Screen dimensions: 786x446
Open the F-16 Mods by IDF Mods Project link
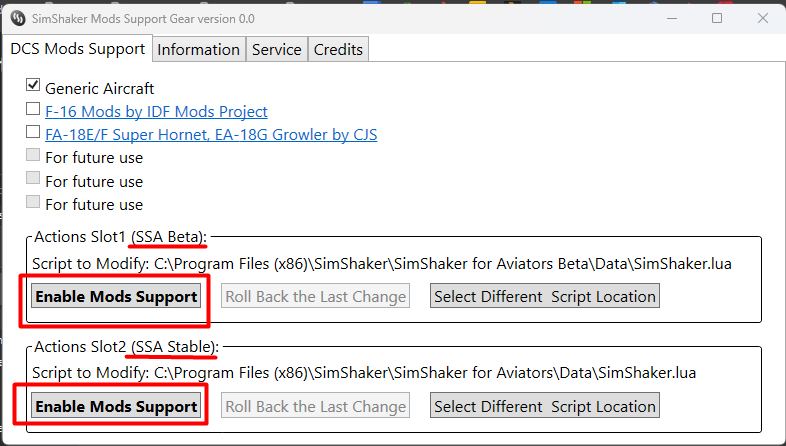tap(156, 111)
